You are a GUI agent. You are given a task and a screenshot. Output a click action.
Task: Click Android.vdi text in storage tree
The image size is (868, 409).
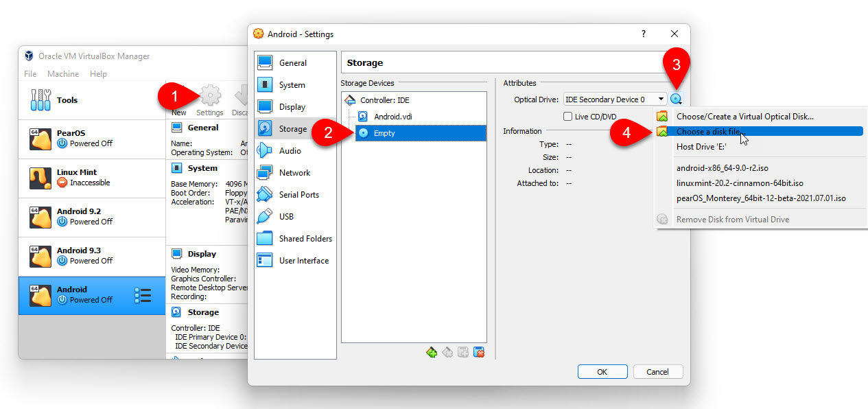pyautogui.click(x=392, y=117)
